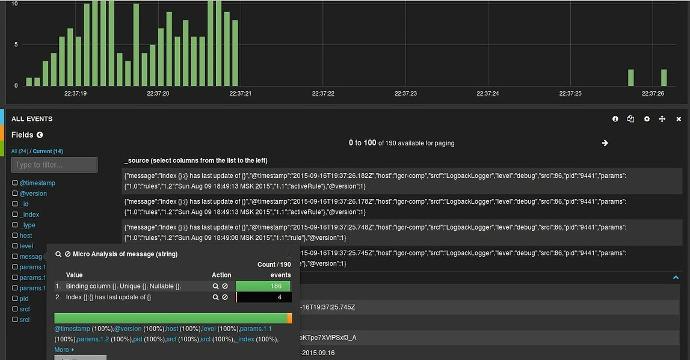
Task: Toggle the @timestamp field checkbox
Action: [x=15, y=183]
